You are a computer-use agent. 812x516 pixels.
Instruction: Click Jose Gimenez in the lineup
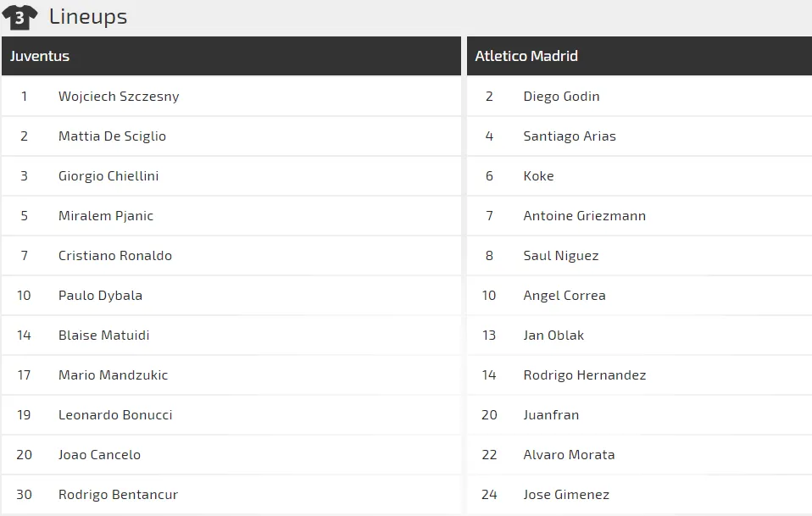[566, 495]
